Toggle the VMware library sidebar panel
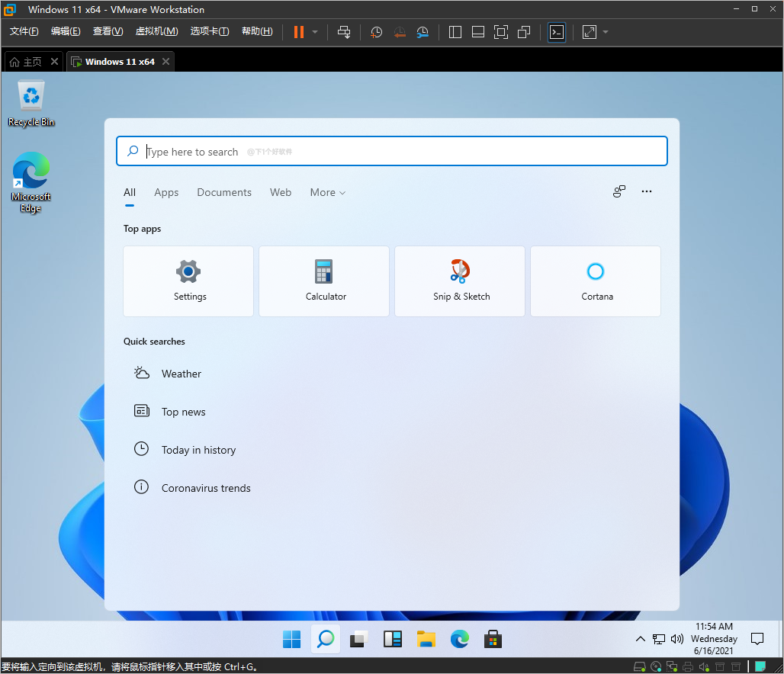784x674 pixels. pyautogui.click(x=455, y=32)
